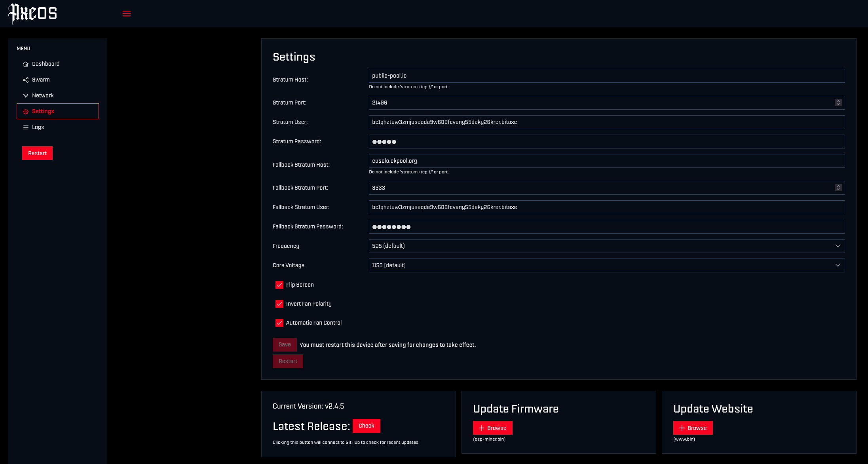Image resolution: width=868 pixels, height=464 pixels.
Task: Go to the Logs menu item
Action: coord(38,127)
